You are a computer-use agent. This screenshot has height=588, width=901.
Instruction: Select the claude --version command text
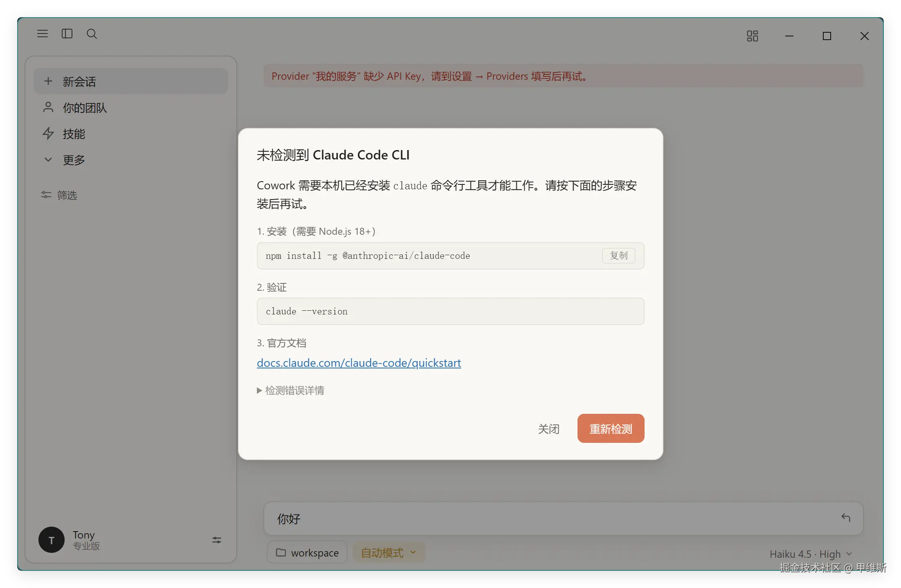click(x=306, y=312)
